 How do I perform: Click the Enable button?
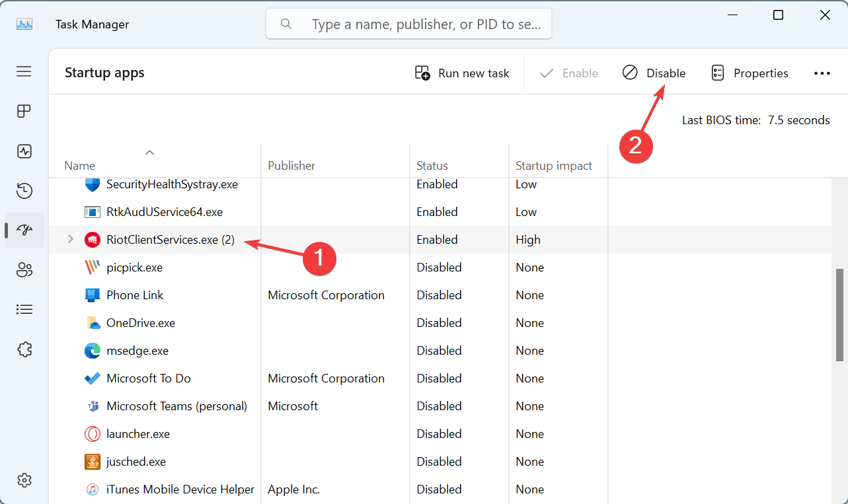click(568, 73)
